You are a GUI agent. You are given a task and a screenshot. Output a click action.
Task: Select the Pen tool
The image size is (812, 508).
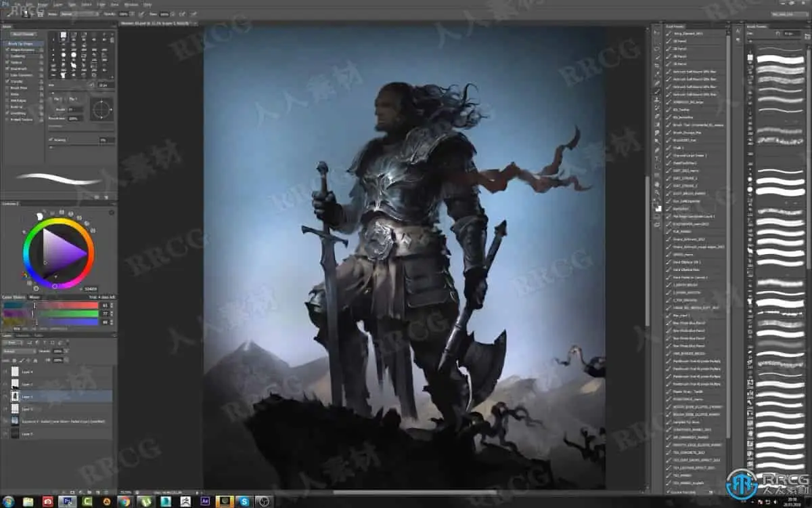(657, 150)
